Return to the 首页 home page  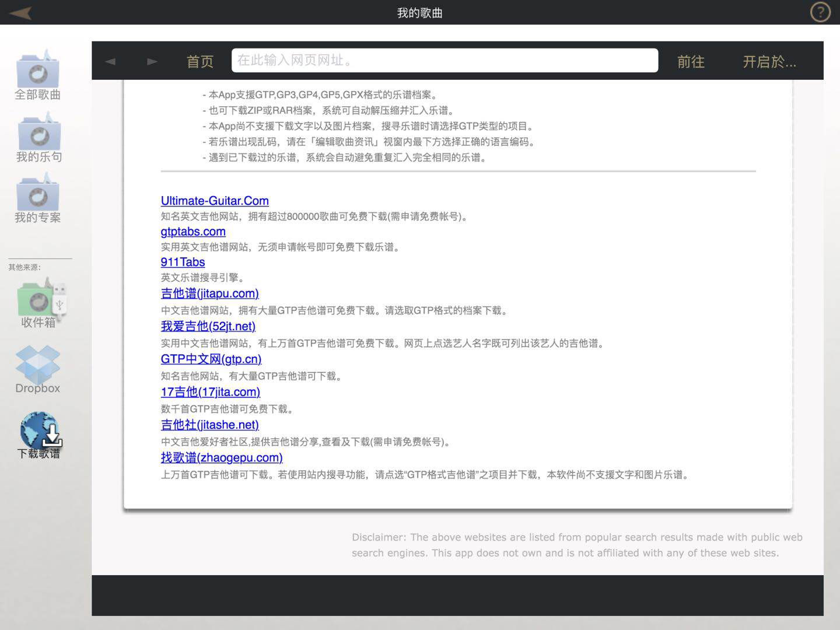[x=199, y=61]
